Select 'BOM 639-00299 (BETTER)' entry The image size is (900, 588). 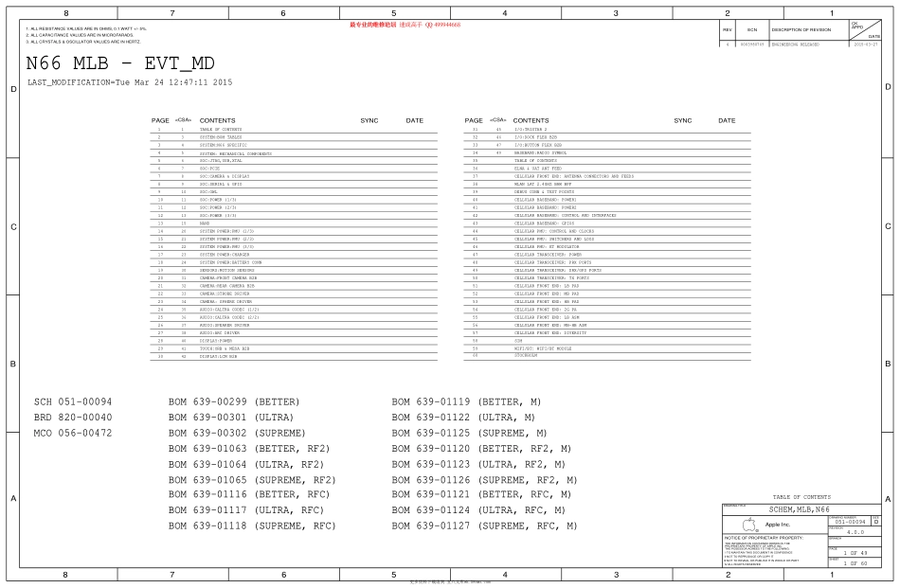[234, 401]
